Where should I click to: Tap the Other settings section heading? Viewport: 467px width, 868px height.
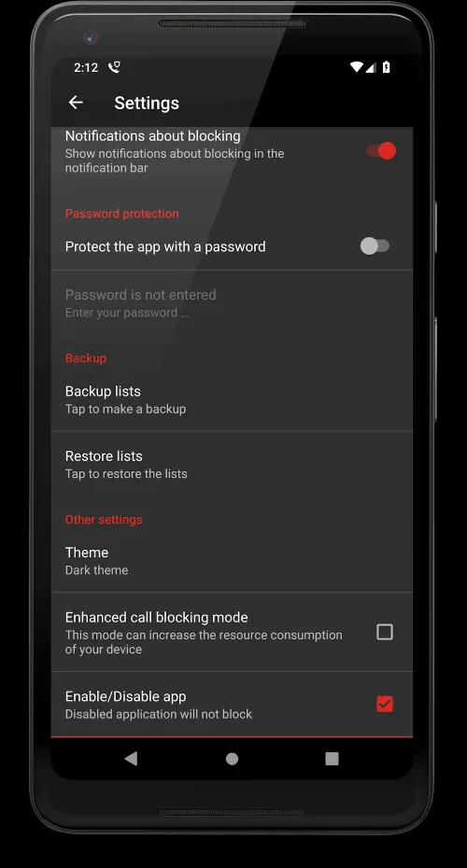[104, 519]
